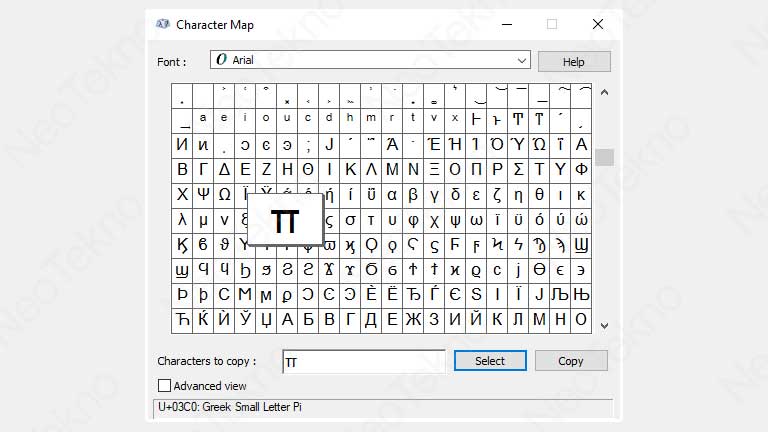Select the Cyrillic Љ character
Viewport: 768px width, 432px height.
pyautogui.click(x=560, y=295)
